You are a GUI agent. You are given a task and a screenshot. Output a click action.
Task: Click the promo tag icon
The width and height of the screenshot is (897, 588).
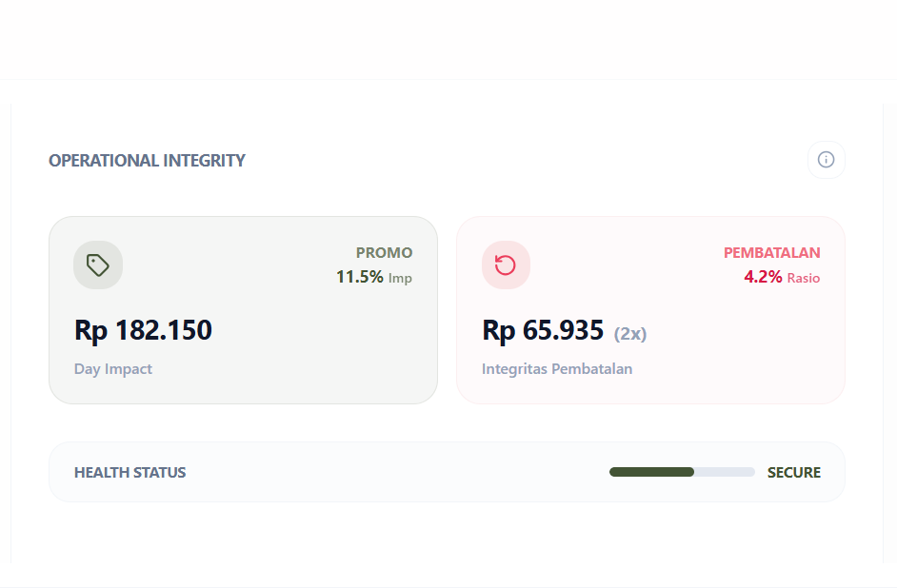click(x=98, y=265)
